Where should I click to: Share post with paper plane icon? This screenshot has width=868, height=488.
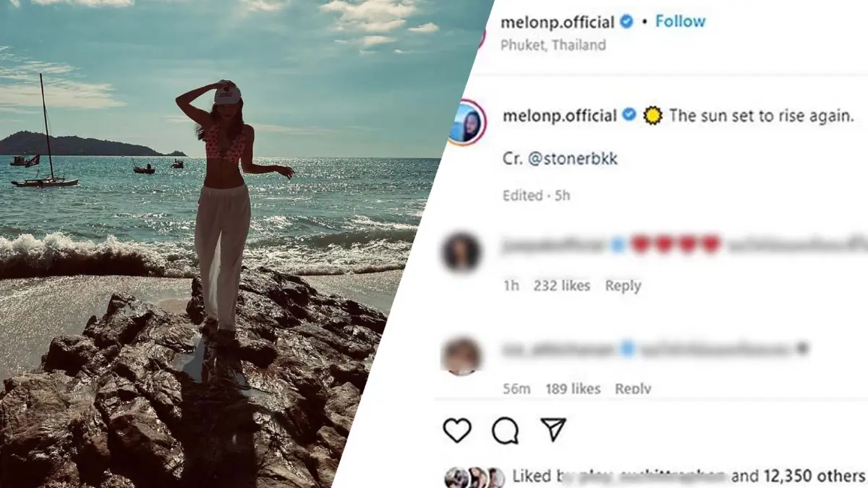(x=553, y=430)
